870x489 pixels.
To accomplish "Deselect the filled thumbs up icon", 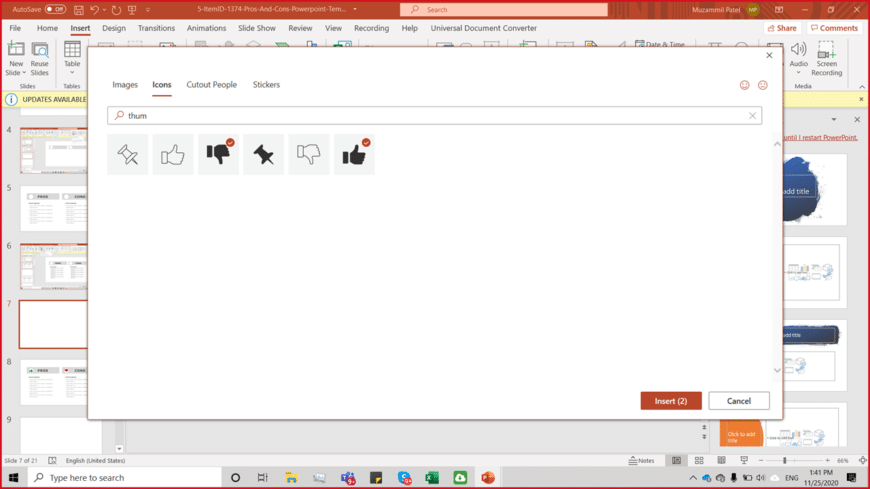I will (354, 154).
